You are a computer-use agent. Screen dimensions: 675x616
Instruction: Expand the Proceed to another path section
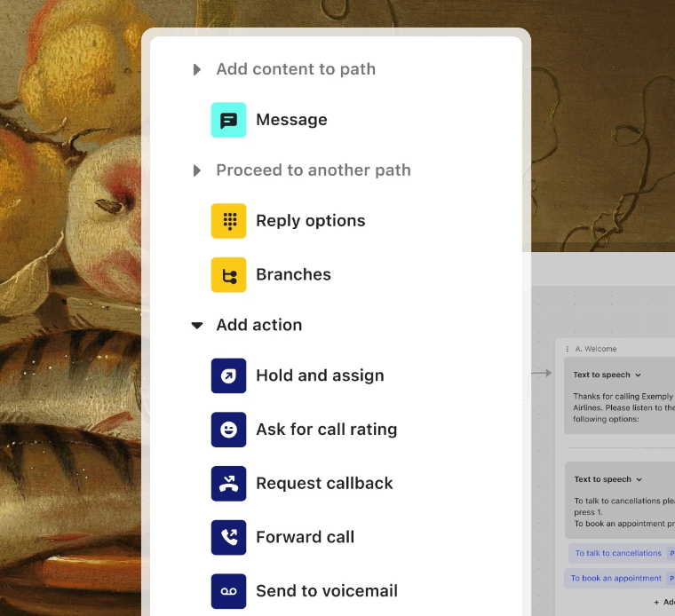197,170
